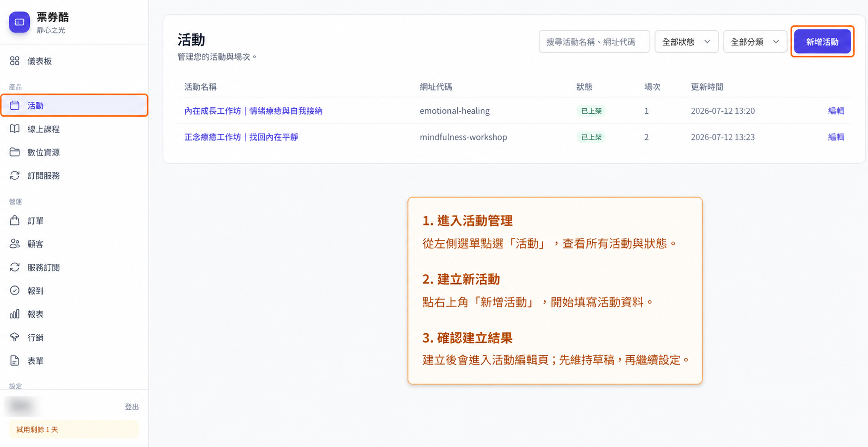Click the 服務訂閱 cycle icon
Screen dimensions: 868x447
coord(15,267)
